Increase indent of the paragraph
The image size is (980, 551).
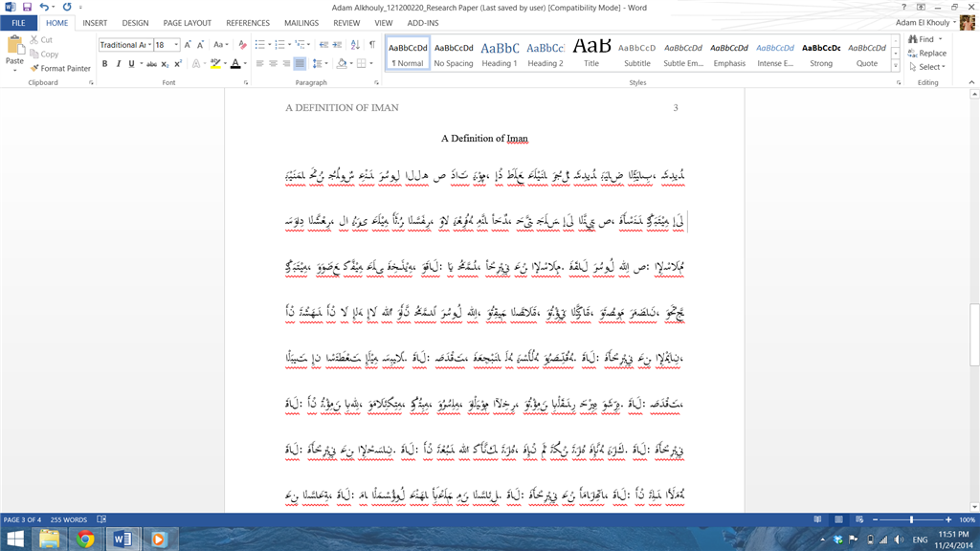[337, 44]
